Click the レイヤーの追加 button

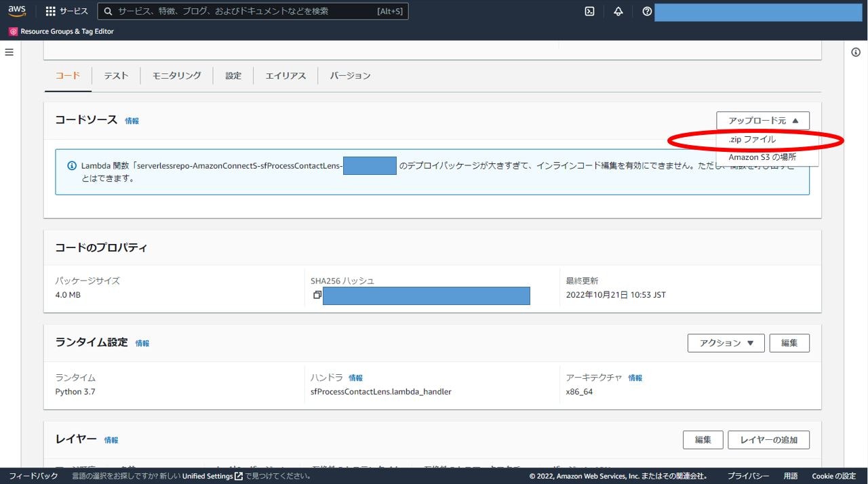click(768, 439)
